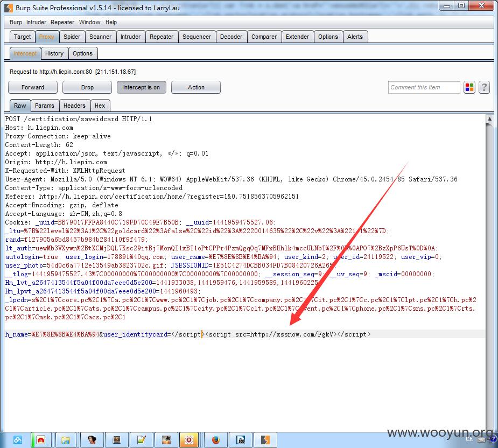498x448 pixels.
Task: Open the palm tree picture taskbar icon
Action: click(x=166, y=440)
